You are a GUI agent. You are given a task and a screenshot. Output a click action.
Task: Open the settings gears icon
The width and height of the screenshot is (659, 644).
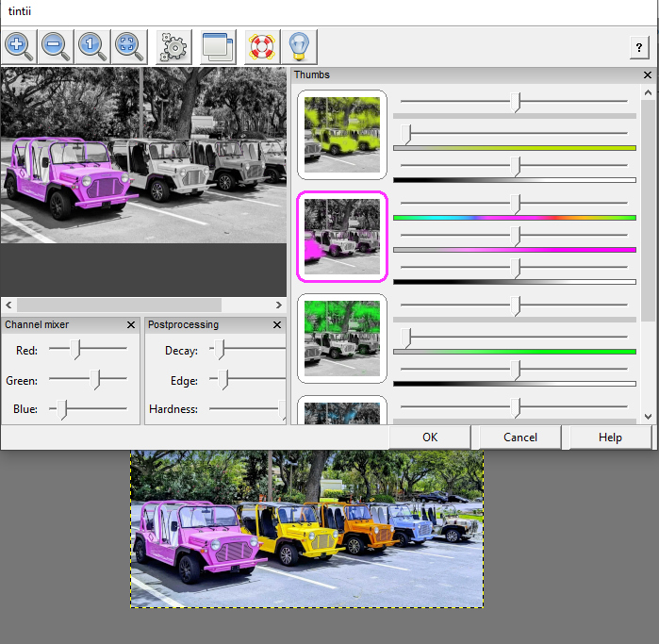[173, 45]
